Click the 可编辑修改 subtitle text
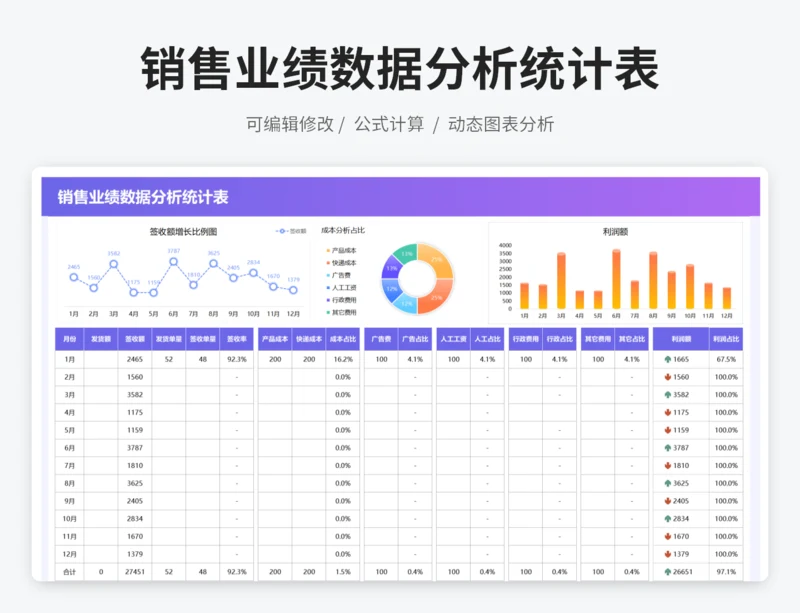 tap(290, 124)
